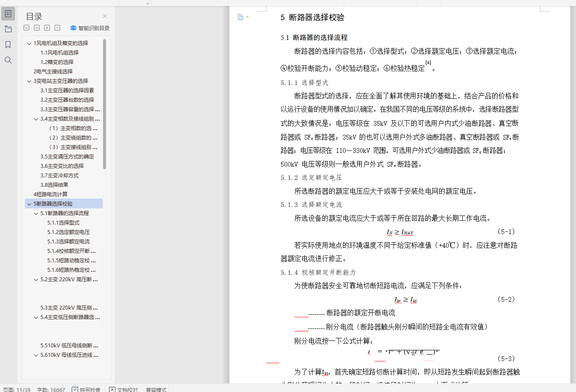Click the down-arrow box button in 目录 toolbar
This screenshot has width=576, height=392.
pos(26,28)
